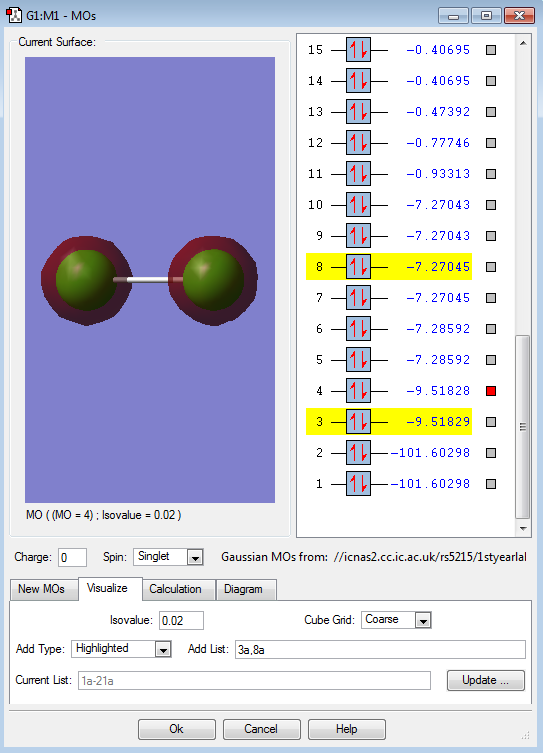Enable the surface square for orbital 6
This screenshot has height=753, width=543.
point(491,329)
